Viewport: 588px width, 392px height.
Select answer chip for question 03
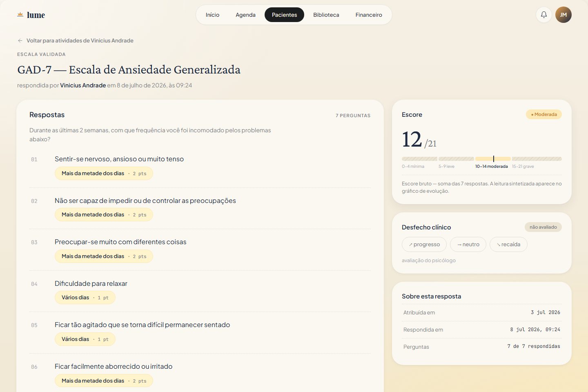coord(104,256)
